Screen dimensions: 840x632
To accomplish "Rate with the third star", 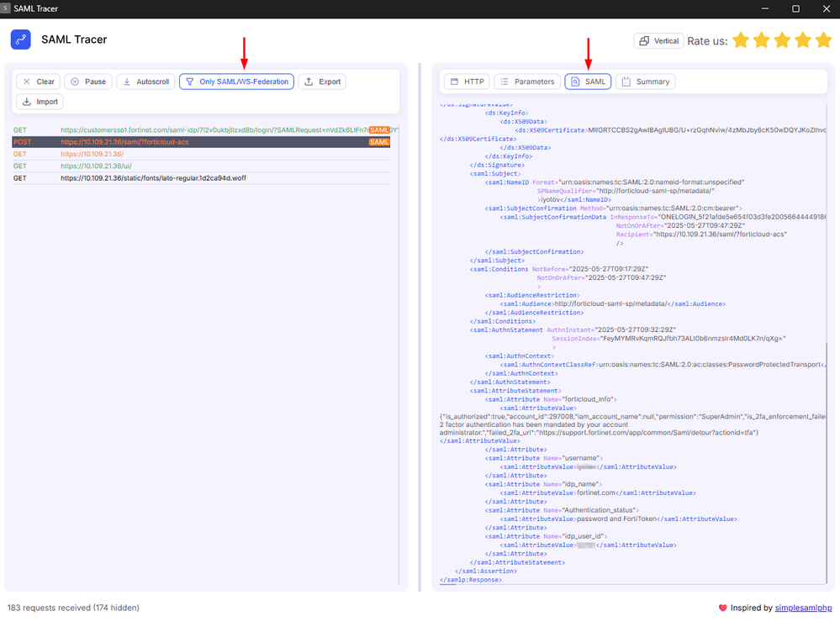I will point(782,40).
